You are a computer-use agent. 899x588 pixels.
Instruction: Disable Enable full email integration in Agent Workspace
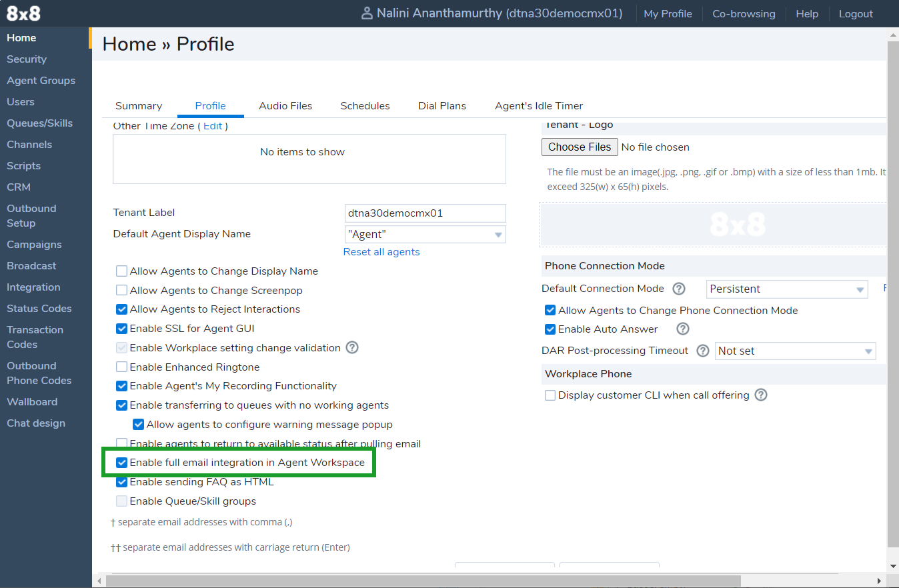click(x=121, y=462)
